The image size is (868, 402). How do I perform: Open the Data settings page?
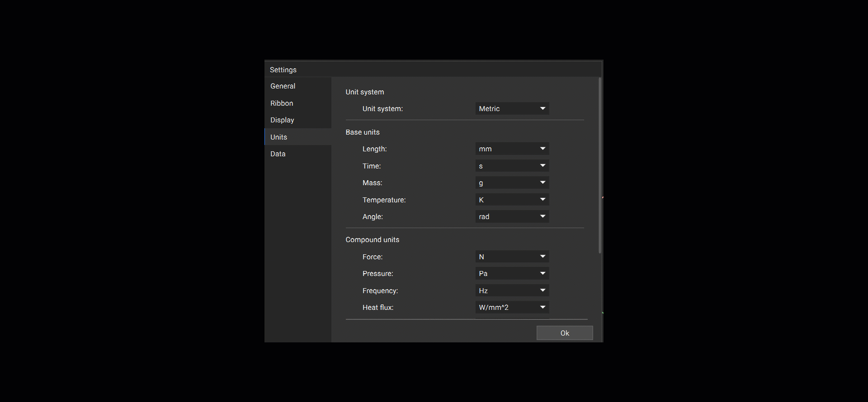coord(298,154)
